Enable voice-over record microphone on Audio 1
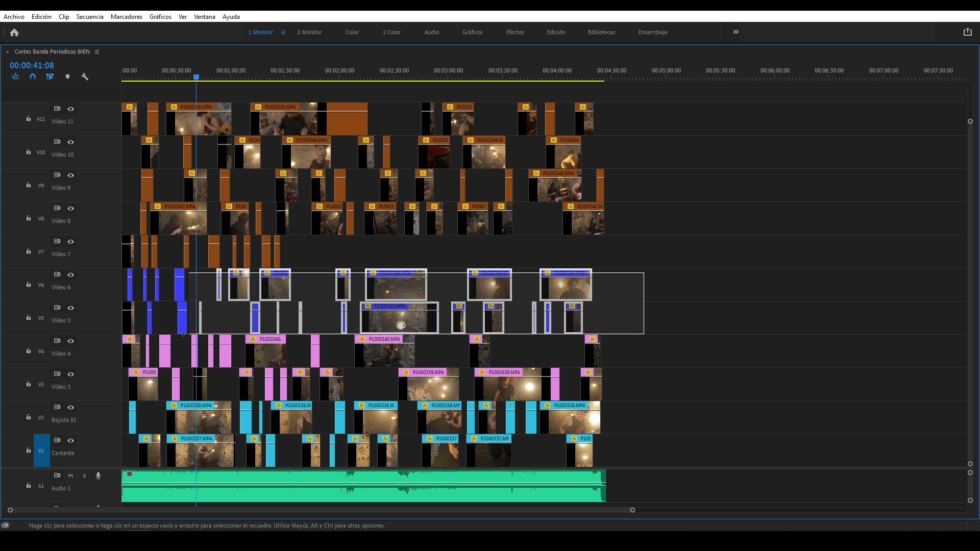Image resolution: width=980 pixels, height=551 pixels. pos(98,475)
